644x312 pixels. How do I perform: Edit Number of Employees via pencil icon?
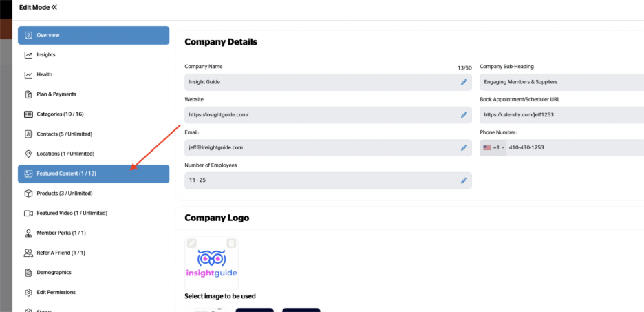coord(464,180)
